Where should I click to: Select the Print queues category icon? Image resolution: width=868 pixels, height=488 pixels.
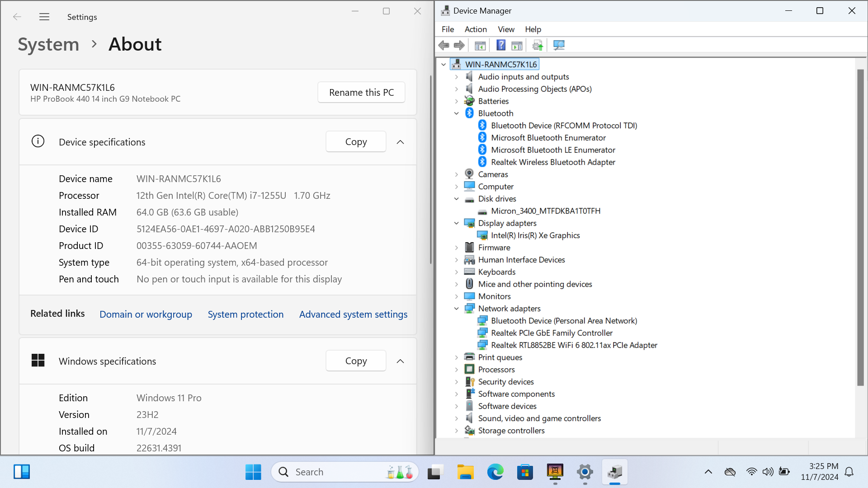click(470, 357)
